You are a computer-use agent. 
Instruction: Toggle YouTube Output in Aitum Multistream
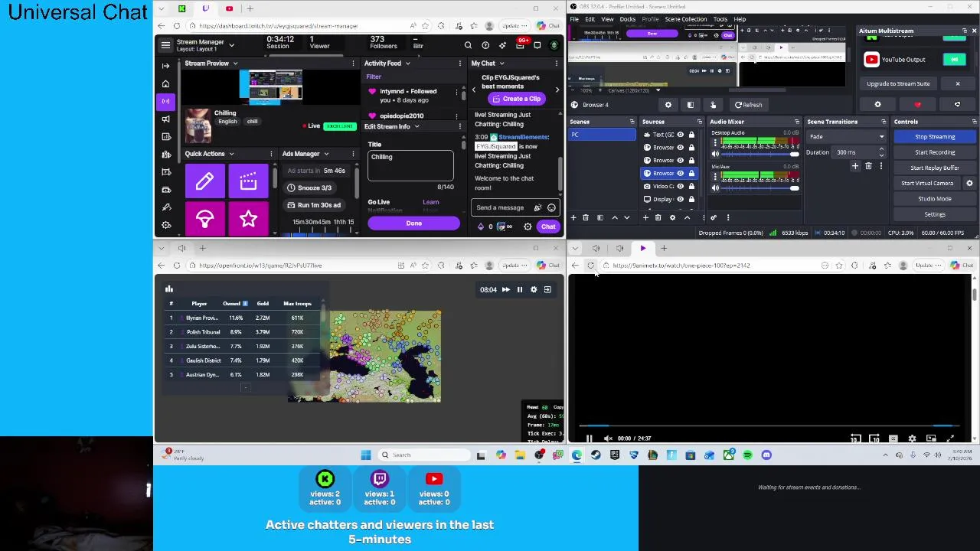pyautogui.click(x=954, y=60)
